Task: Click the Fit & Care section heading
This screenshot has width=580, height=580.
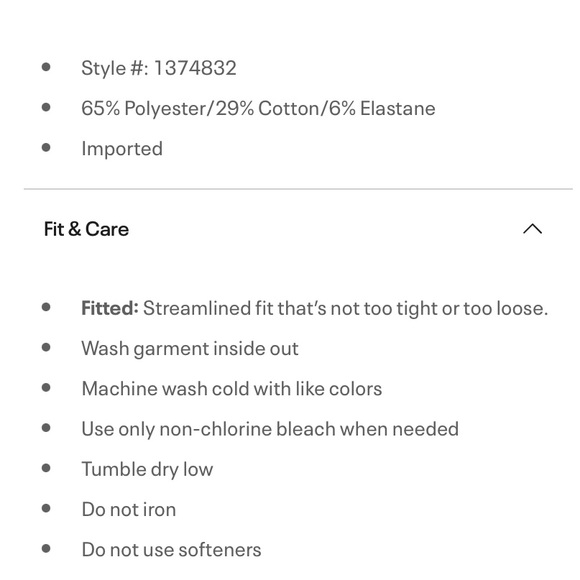Action: 86,229
